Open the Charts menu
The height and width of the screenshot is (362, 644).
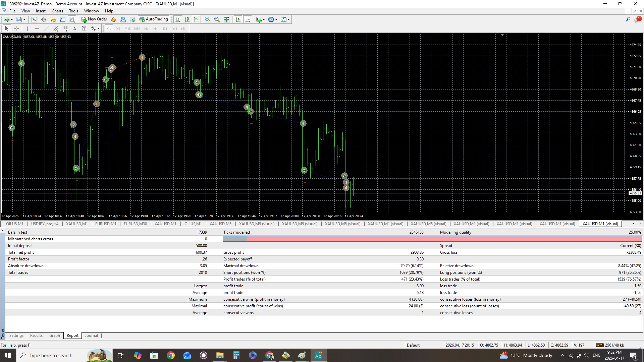(x=57, y=11)
